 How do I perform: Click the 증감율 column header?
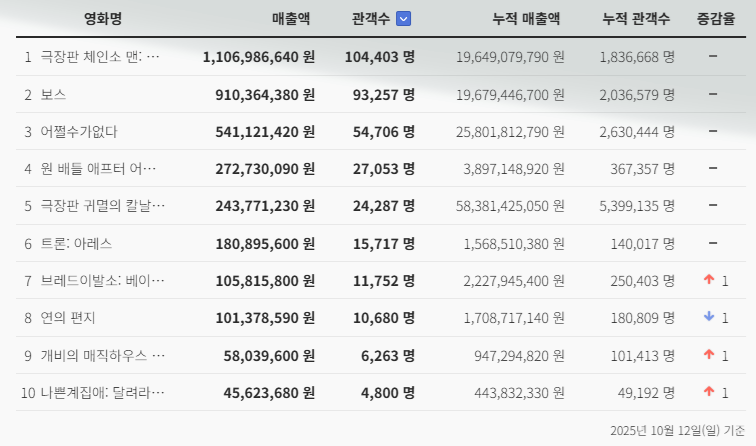pos(716,18)
